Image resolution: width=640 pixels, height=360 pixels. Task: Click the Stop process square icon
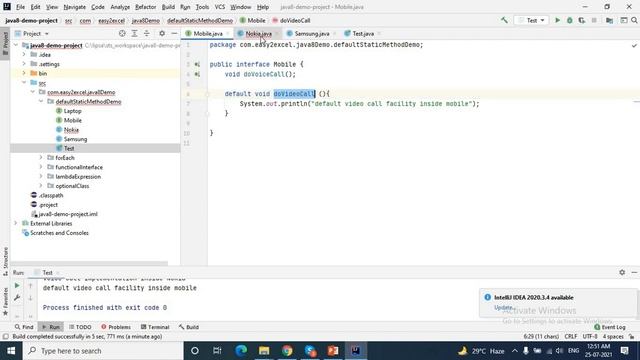(x=594, y=20)
